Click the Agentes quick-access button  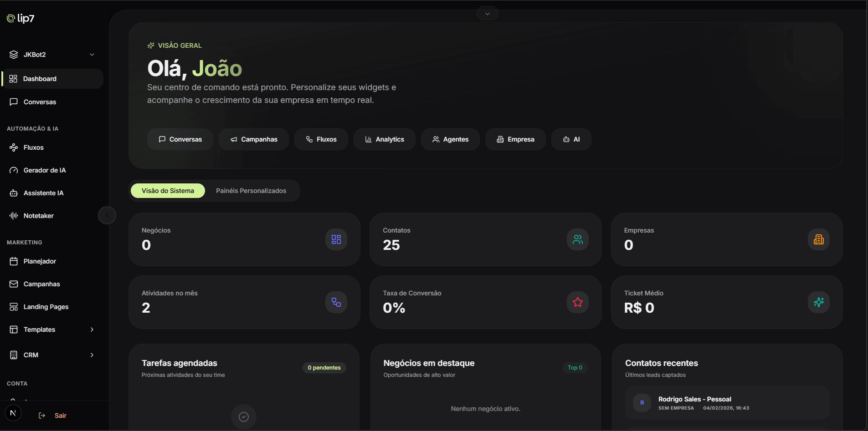450,139
